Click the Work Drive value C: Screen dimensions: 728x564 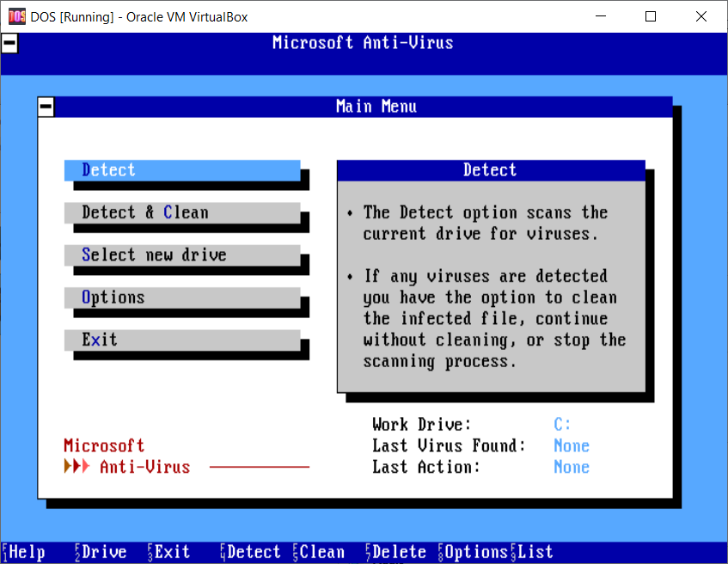[562, 424]
